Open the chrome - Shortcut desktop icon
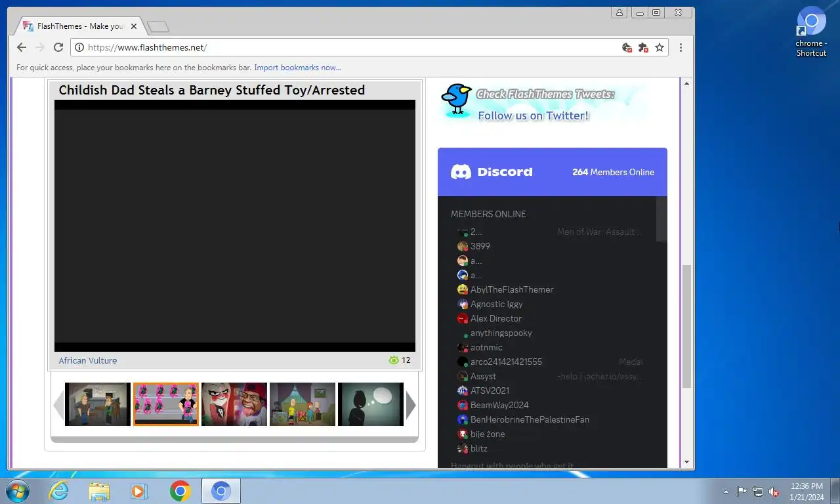 click(x=811, y=31)
